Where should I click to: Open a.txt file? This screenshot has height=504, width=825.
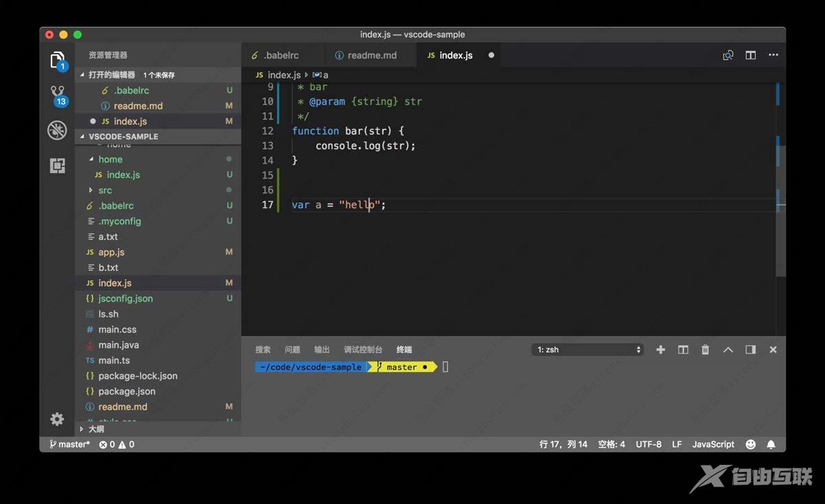[157, 237]
